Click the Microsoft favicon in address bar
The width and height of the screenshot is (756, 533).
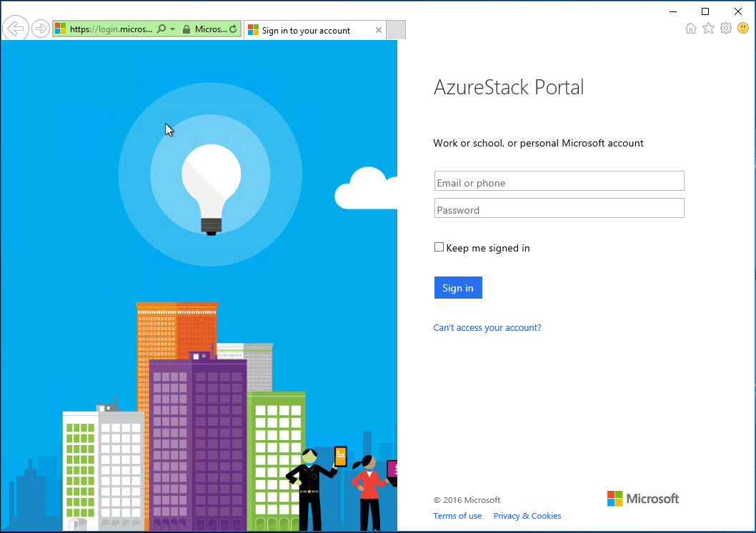click(x=60, y=29)
